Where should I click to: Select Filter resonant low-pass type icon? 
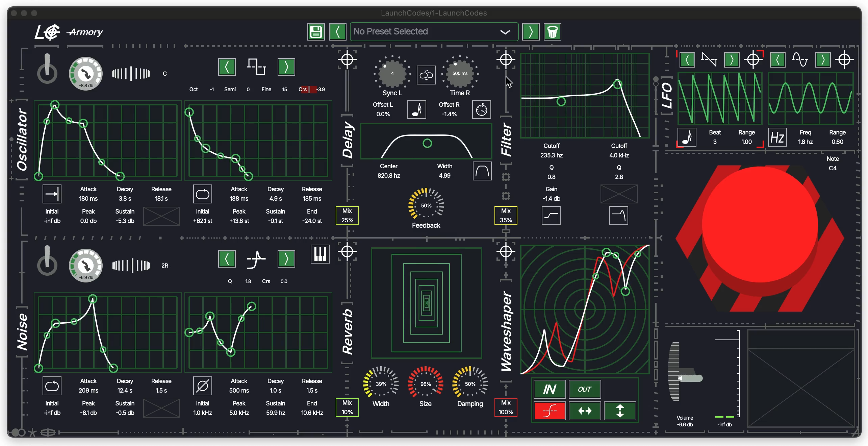coord(619,216)
